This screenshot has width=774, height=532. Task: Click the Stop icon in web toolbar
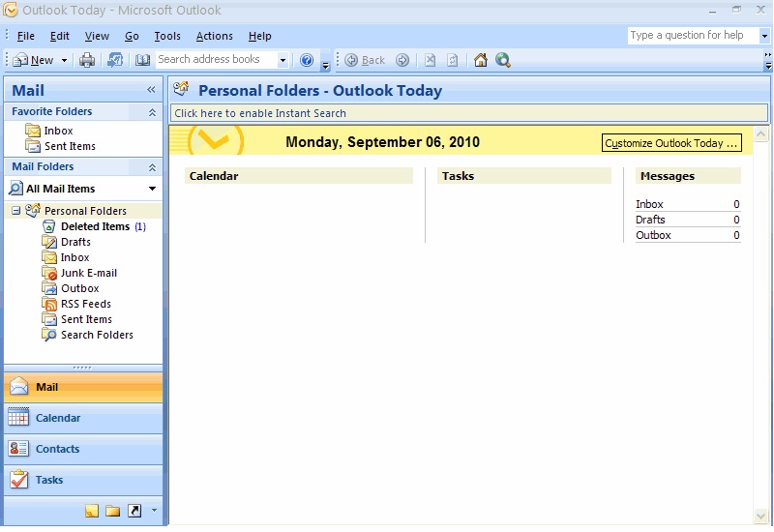431,60
